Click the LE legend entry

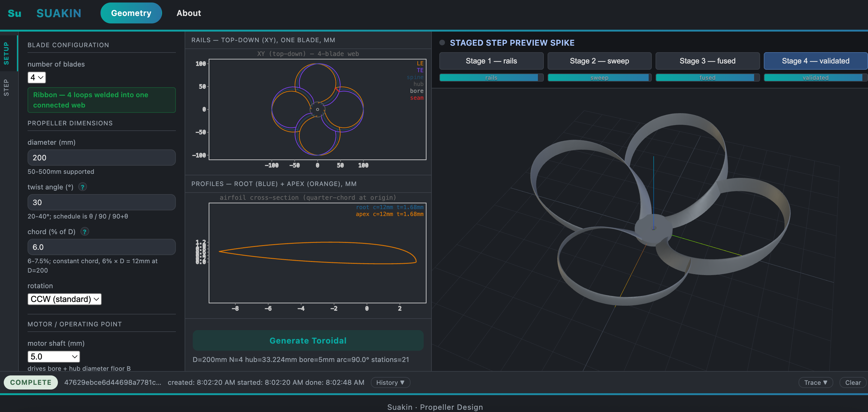[x=420, y=63]
